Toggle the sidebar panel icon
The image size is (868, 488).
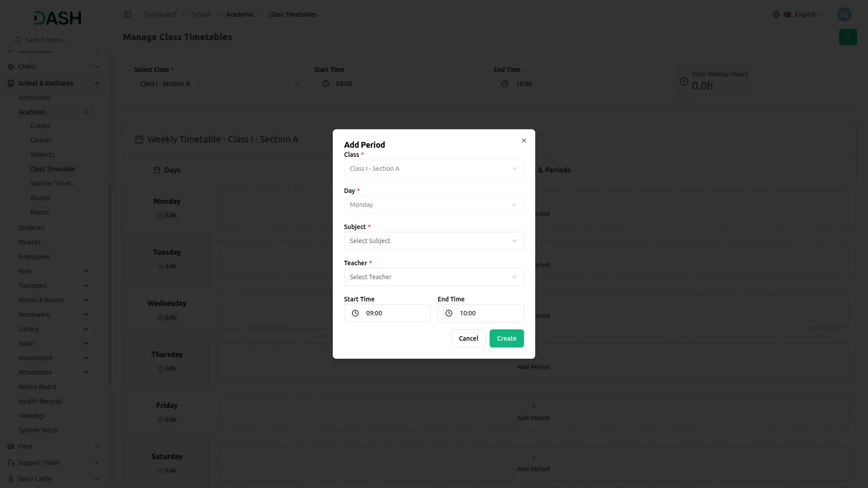tap(127, 14)
